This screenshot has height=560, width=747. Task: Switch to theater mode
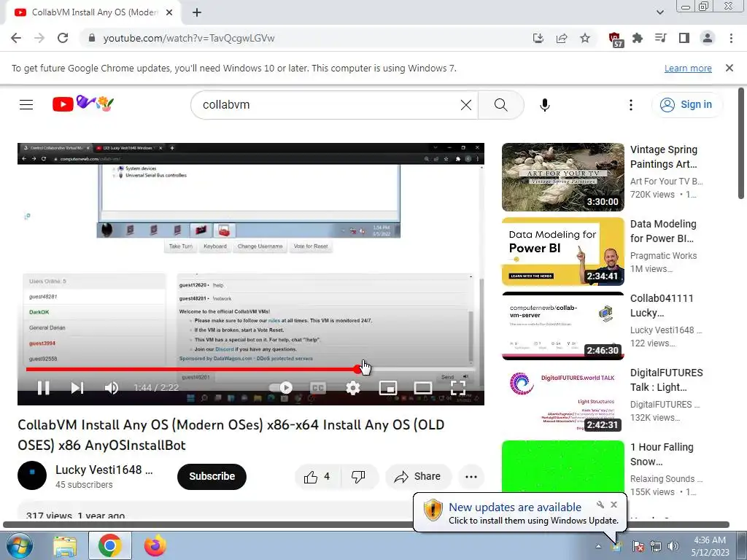coord(422,388)
